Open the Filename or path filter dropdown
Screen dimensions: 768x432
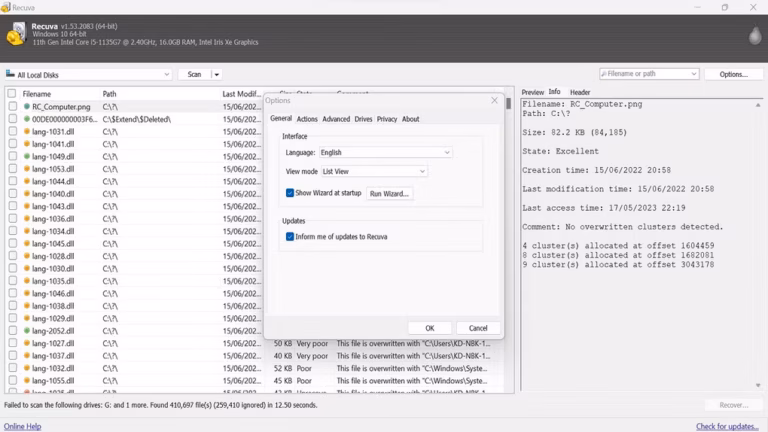pos(694,74)
